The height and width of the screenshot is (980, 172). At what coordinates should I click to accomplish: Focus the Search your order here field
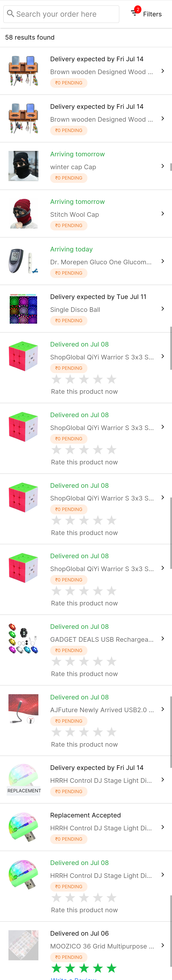(x=61, y=14)
